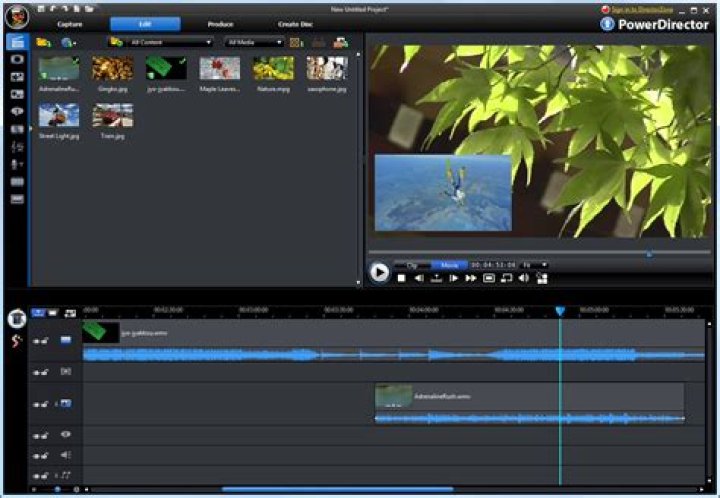
Task: Open the library view menu icon
Action: pyautogui.click(x=297, y=43)
